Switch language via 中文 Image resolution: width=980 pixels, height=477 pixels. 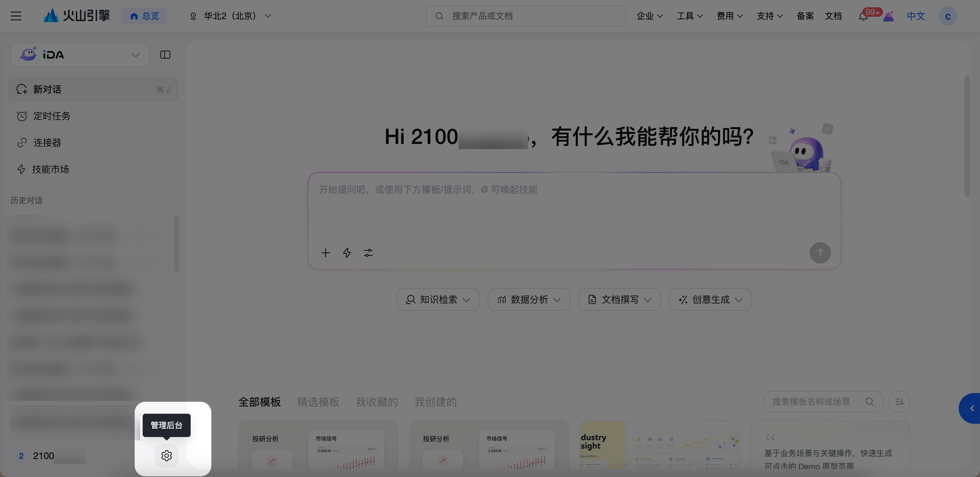[x=916, y=16]
